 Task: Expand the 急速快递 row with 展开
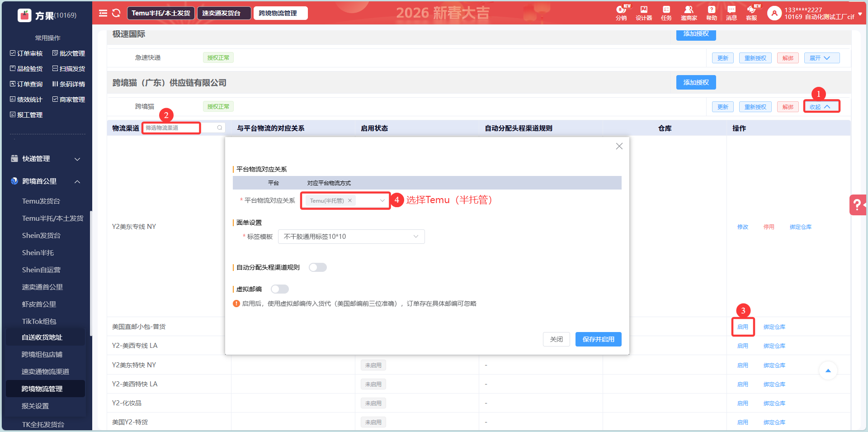click(821, 58)
